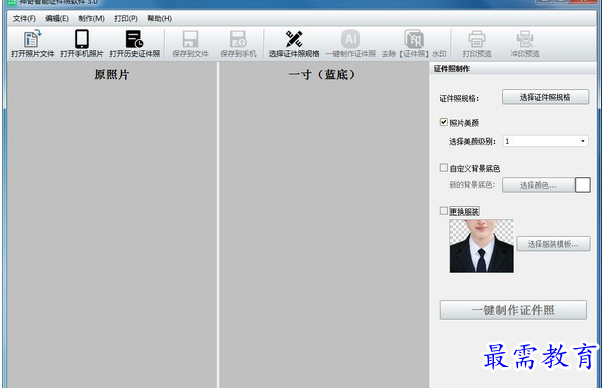Click the 一寸（蓝底） heading
The height and width of the screenshot is (388, 605).
point(321,74)
